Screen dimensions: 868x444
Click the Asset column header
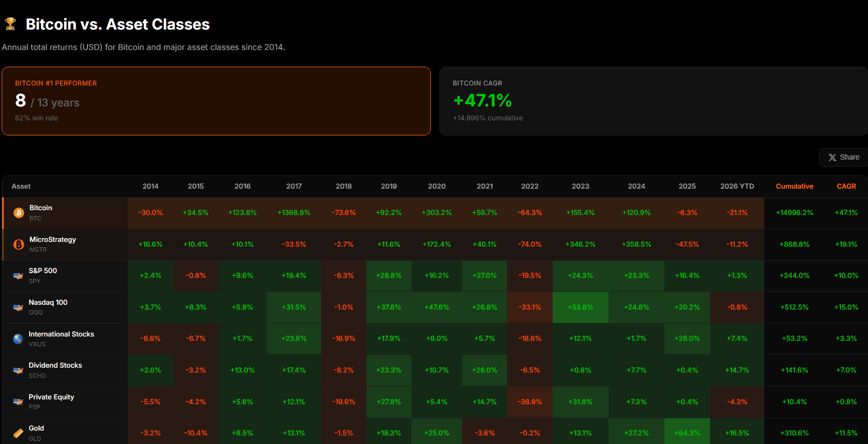21,187
